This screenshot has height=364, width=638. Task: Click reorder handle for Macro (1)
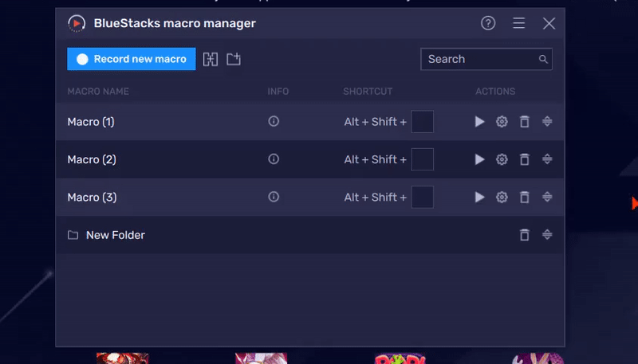(x=547, y=121)
